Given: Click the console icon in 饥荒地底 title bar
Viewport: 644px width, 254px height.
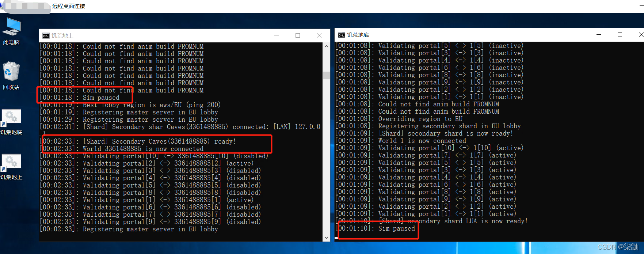Looking at the screenshot, I should 342,35.
